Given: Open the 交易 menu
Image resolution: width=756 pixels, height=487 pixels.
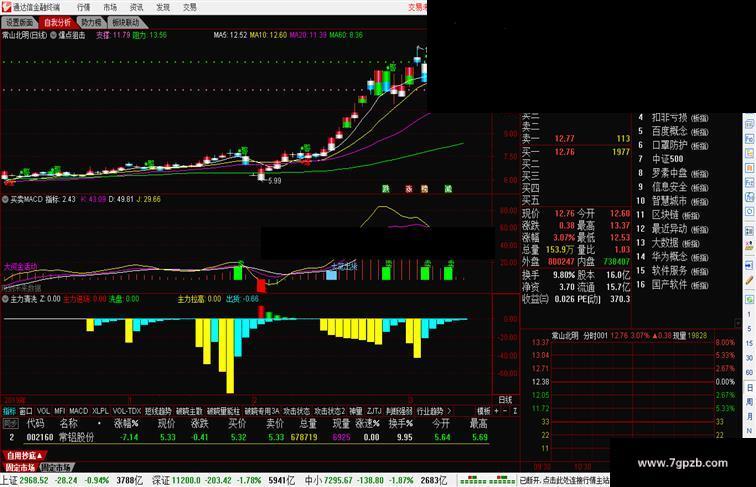Looking at the screenshot, I should tap(189, 7).
